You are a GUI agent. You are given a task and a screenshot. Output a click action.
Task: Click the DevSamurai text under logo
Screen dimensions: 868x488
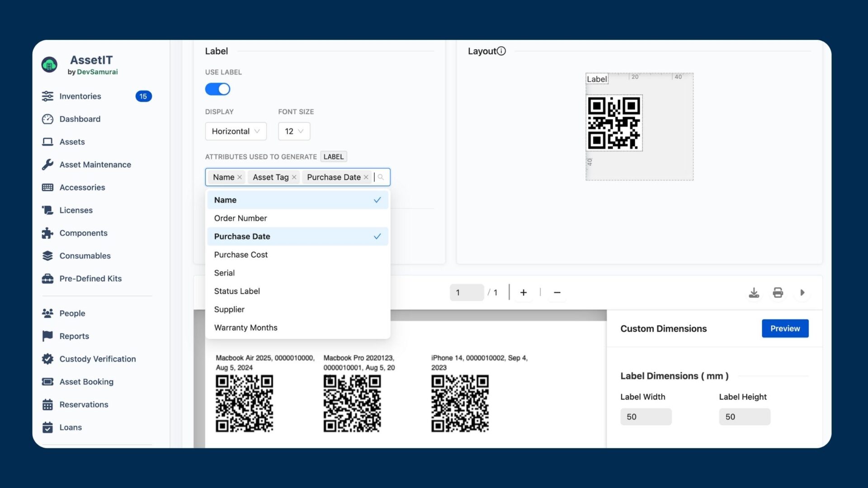coord(97,72)
